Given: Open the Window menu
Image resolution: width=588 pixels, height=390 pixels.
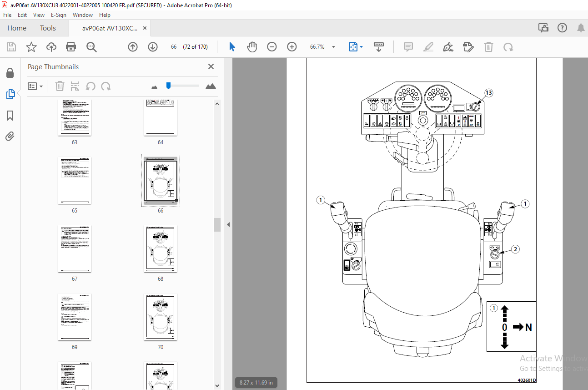Looking at the screenshot, I should tap(83, 15).
